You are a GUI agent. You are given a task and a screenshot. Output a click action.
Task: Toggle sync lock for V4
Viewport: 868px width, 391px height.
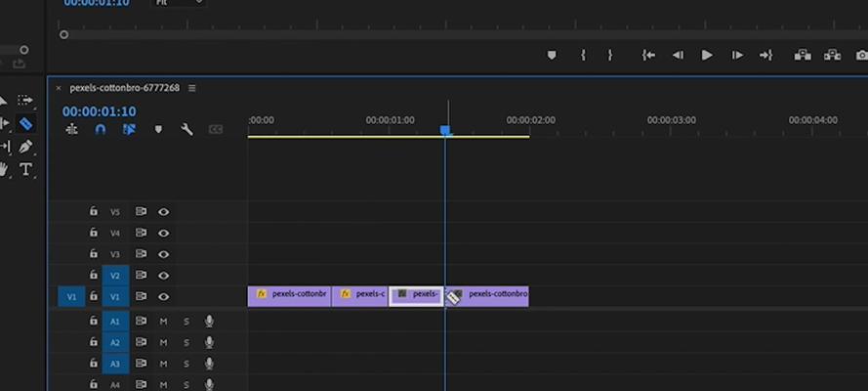(x=142, y=234)
